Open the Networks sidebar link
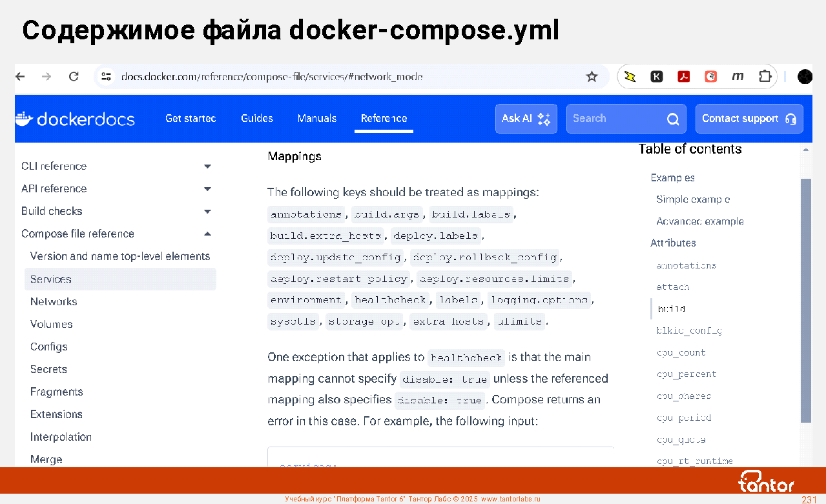The width and height of the screenshot is (826, 504). click(x=54, y=302)
